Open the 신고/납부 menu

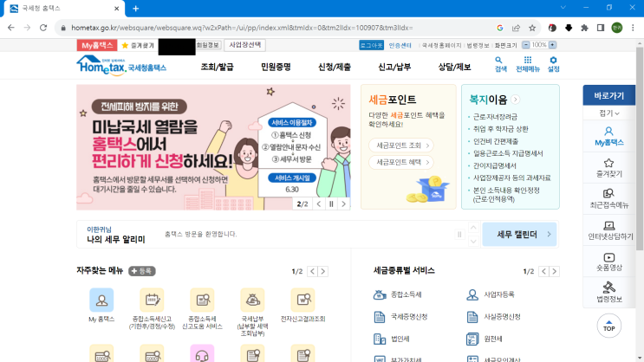point(394,67)
